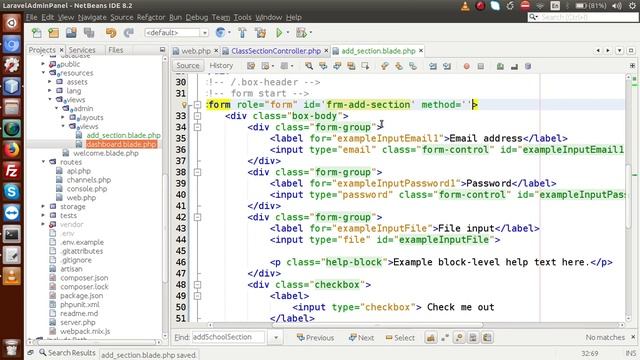Toggle Rectangular Selection in editor toolbar
The width and height of the screenshot is (640, 360).
(x=365, y=66)
